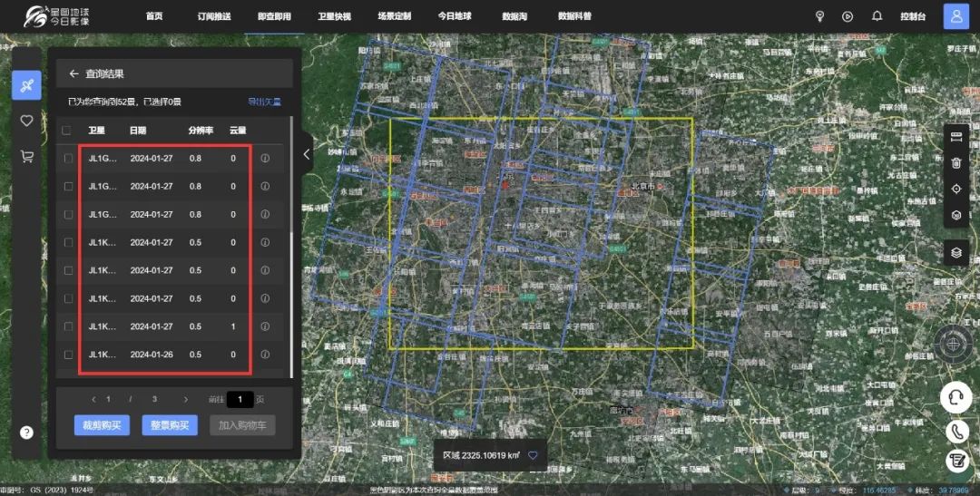Click the help question mark icon
This screenshot has height=496, width=980.
[26, 433]
